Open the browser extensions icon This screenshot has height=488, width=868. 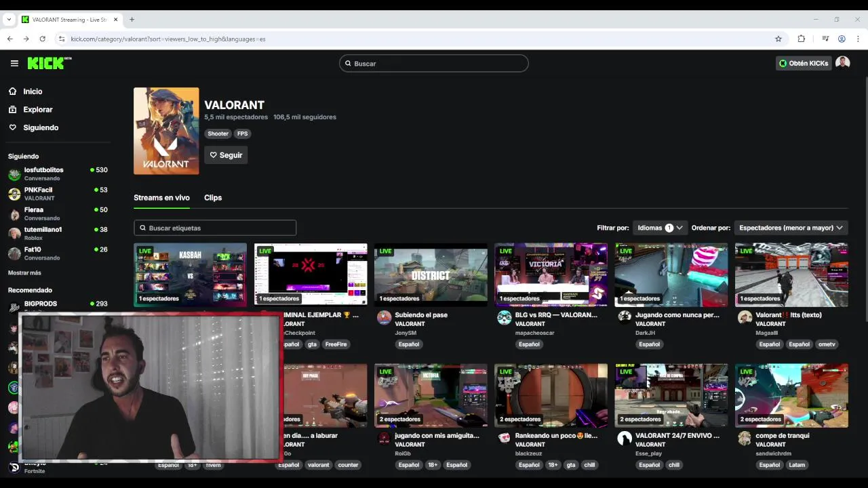[801, 39]
